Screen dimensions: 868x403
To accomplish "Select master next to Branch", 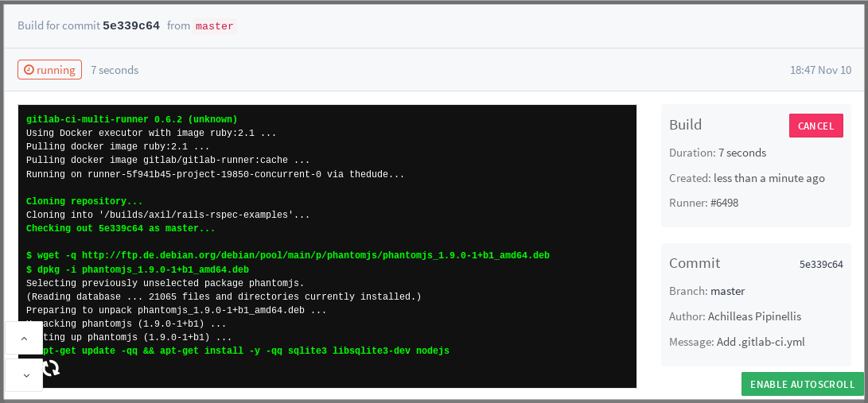I will pos(727,291).
